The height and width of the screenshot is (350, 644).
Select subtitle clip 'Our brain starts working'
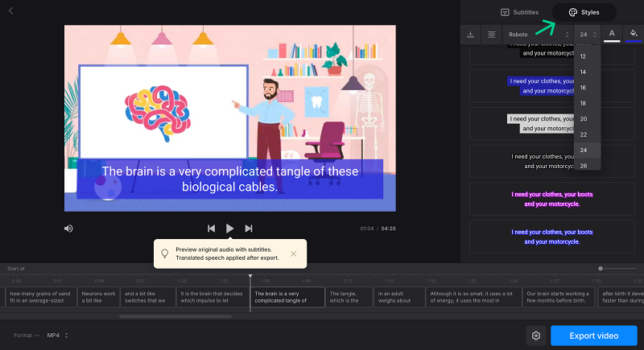559,297
